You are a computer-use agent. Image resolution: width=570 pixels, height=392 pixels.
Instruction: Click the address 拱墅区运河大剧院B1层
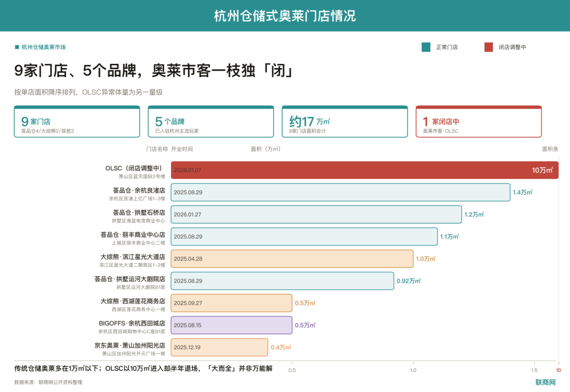tap(141, 288)
